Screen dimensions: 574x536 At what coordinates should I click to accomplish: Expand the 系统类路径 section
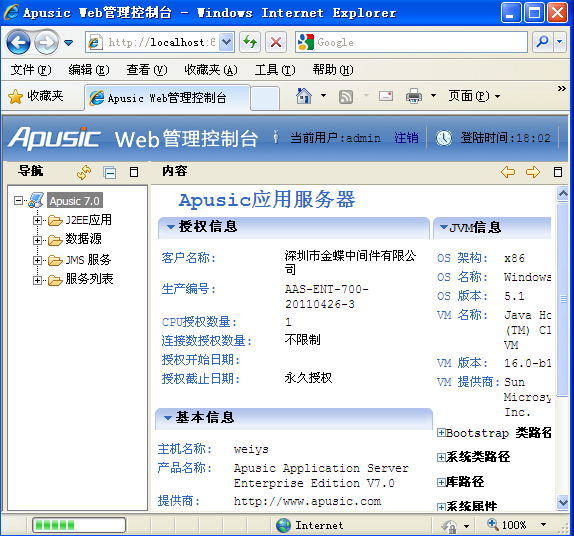click(x=441, y=457)
